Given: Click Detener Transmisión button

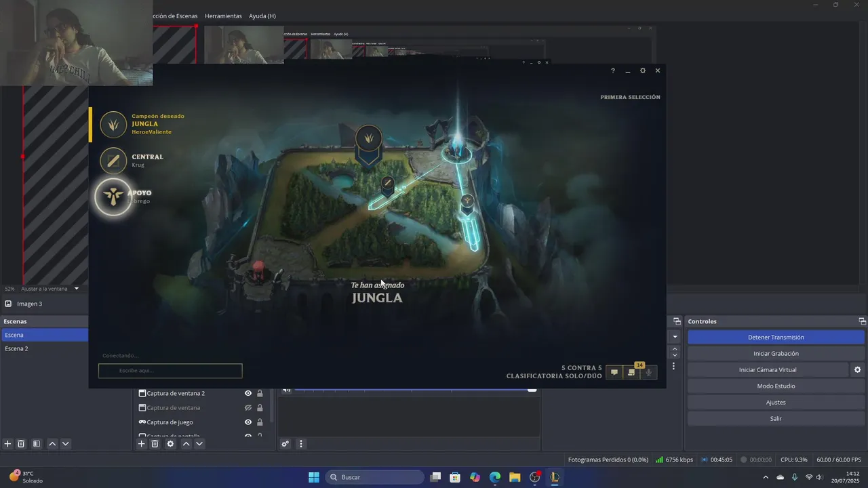Looking at the screenshot, I should click(776, 337).
